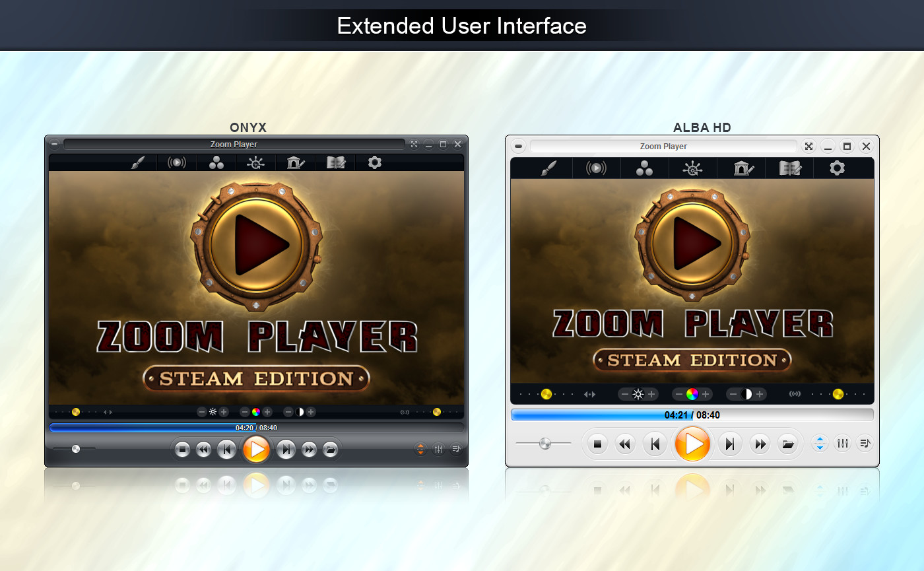Select the paintbrush skin icon on ONYX toolbar

(137, 162)
